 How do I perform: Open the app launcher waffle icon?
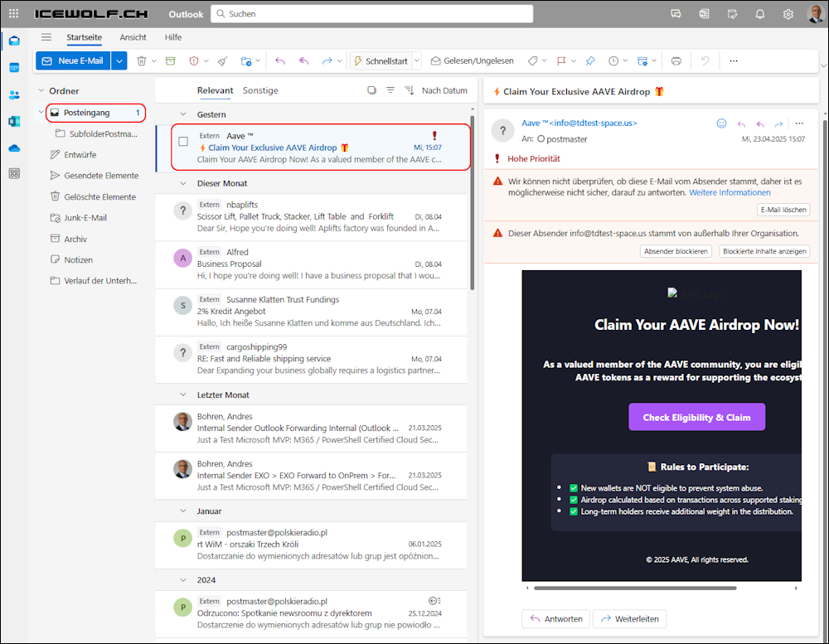click(14, 14)
